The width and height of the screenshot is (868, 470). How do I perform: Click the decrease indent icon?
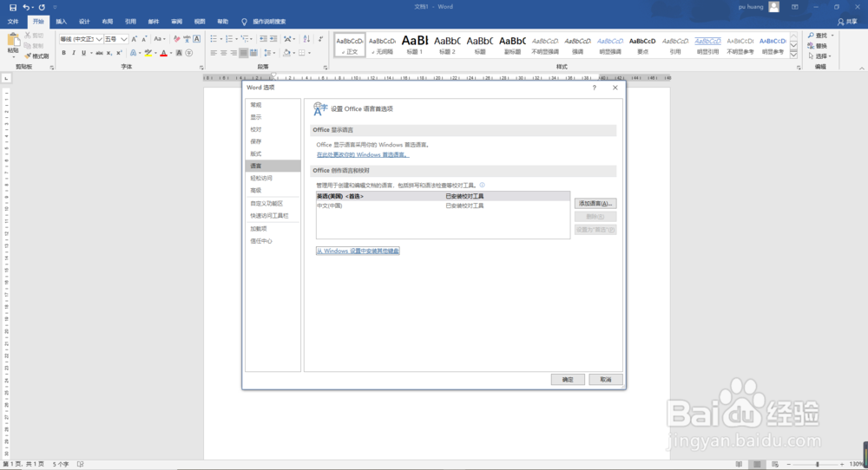264,39
